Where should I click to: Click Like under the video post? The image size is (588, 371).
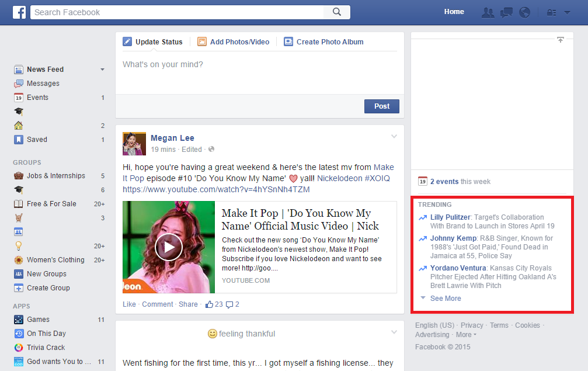click(129, 304)
